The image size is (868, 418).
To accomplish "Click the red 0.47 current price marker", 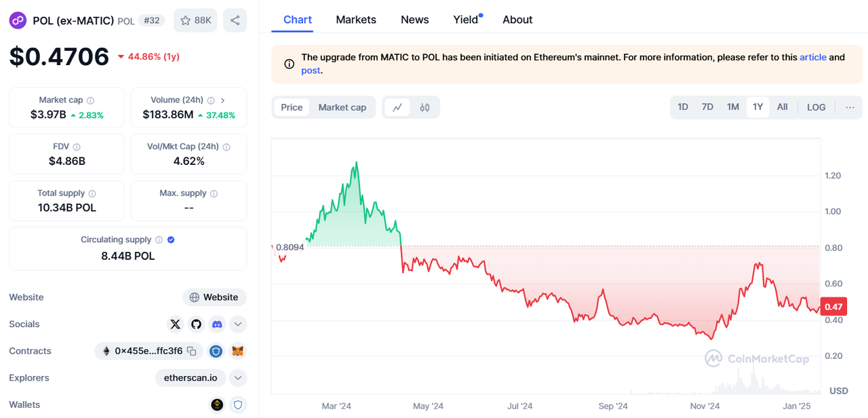I will [x=833, y=307].
